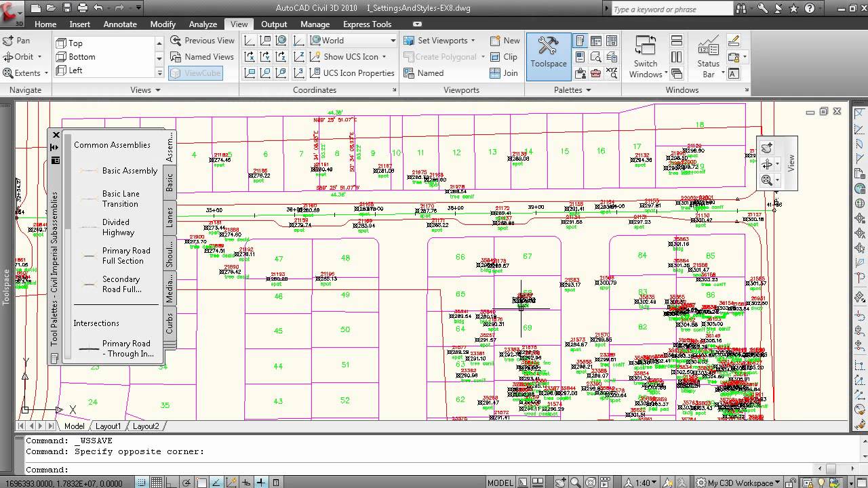The width and height of the screenshot is (868, 488).
Task: Click the Cascade windows icon
Action: pos(676,73)
